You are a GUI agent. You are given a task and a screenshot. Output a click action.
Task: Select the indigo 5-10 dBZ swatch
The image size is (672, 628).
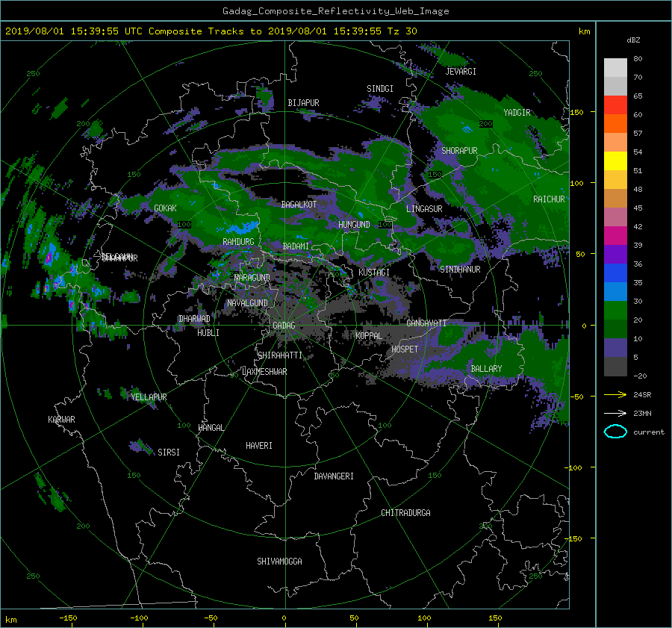coord(615,348)
